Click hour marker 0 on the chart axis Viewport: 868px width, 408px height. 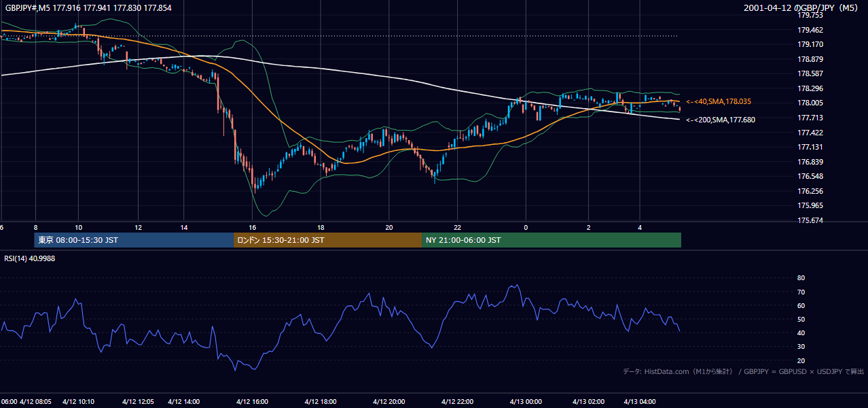pos(526,227)
